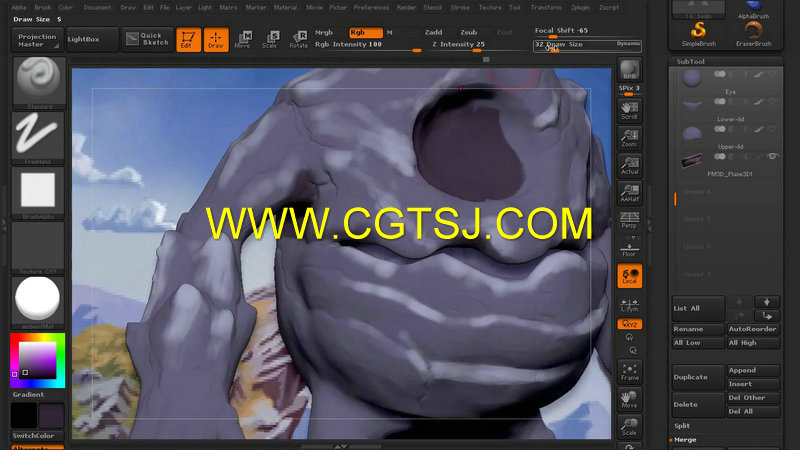Toggle Local transformations button

point(630,276)
